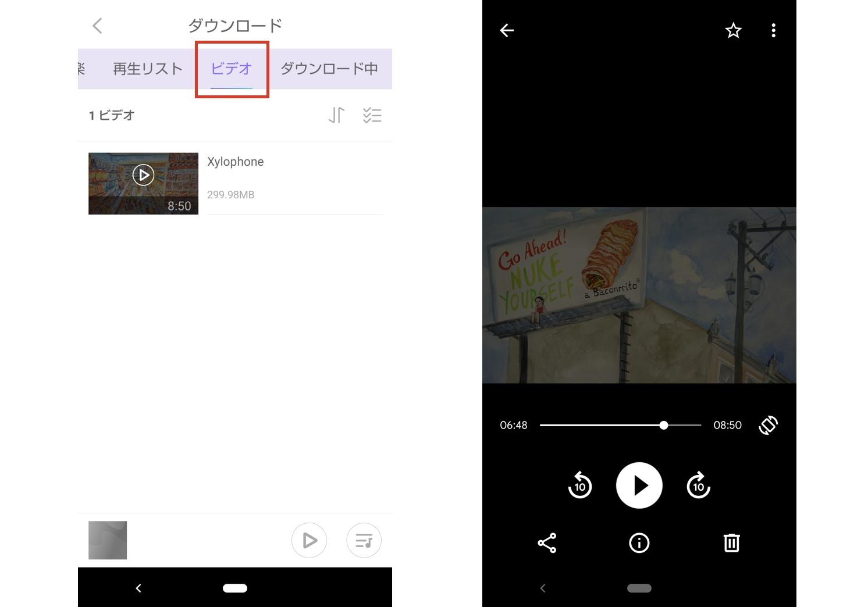Viewport: 868px width, 607px height.
Task: Delete the video with the trash icon
Action: pos(731,543)
